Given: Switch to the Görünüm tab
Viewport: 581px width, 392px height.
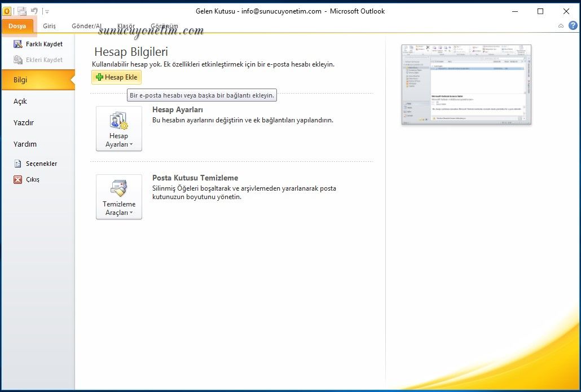Looking at the screenshot, I should click(164, 26).
